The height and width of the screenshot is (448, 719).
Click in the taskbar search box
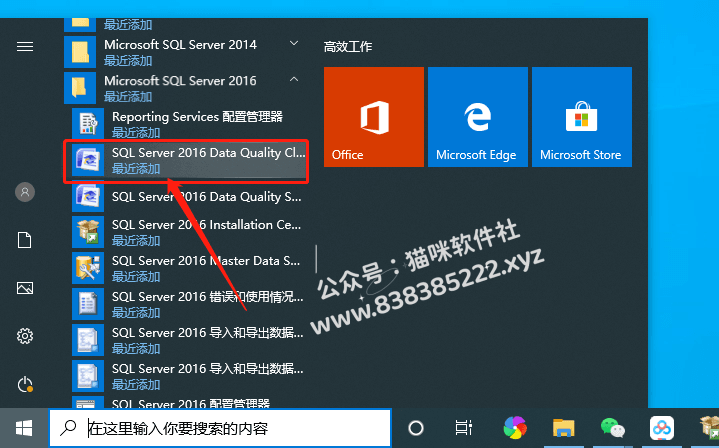[220, 428]
